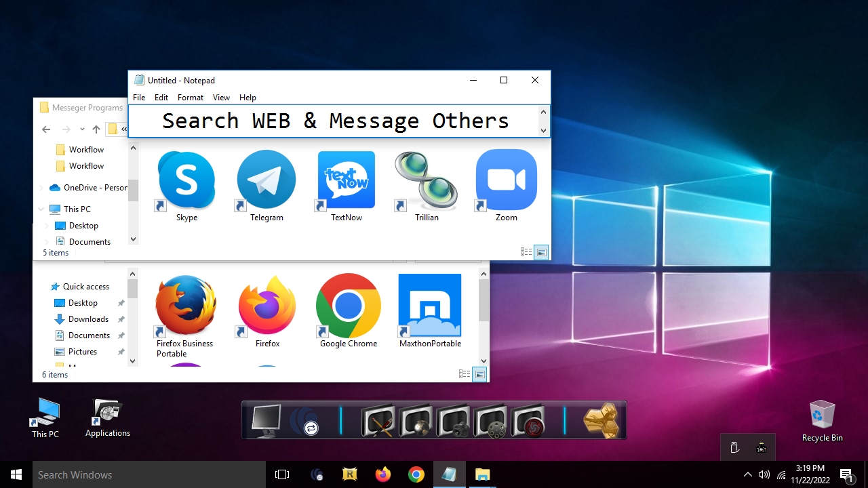The image size is (868, 488).
Task: Open the View menu in Notepad
Action: tap(221, 98)
